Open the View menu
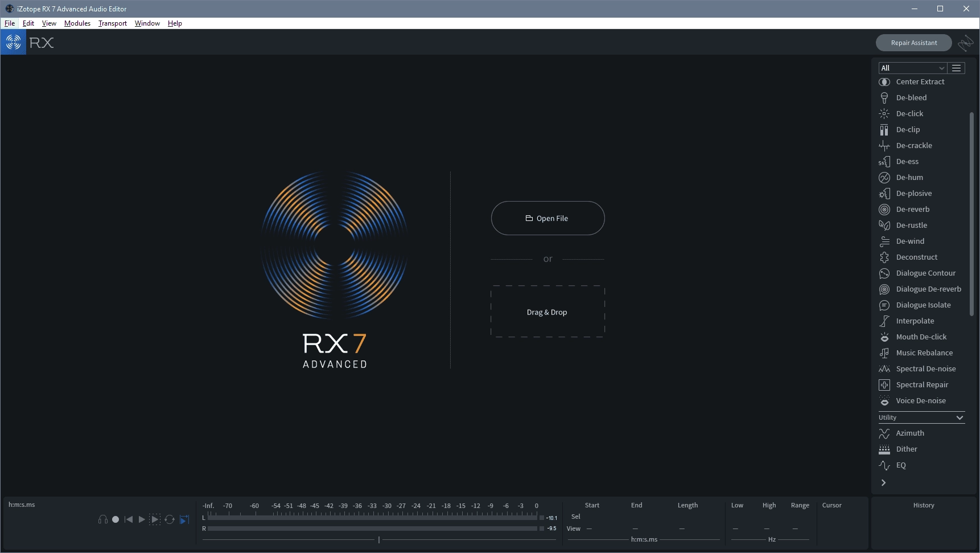Screen dimensions: 980x553 [49, 23]
